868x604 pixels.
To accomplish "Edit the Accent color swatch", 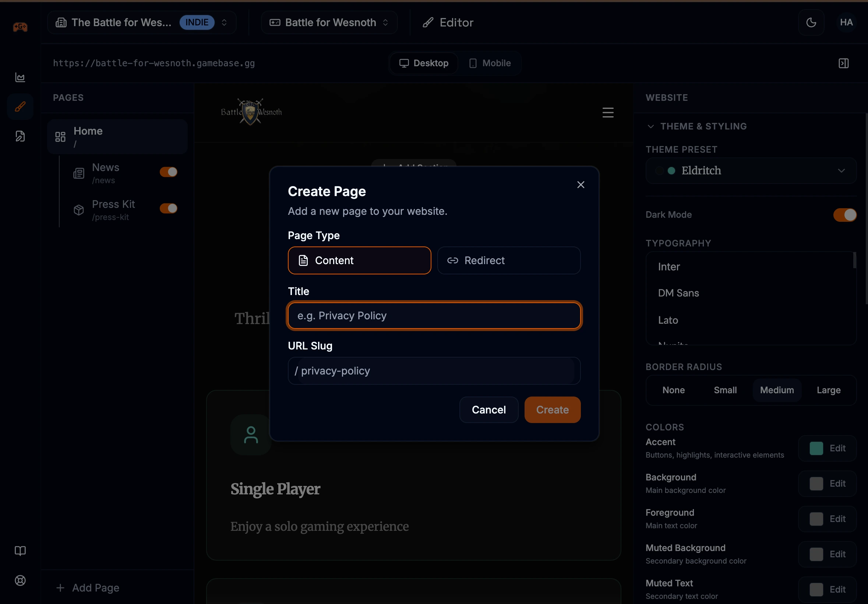I will pyautogui.click(x=827, y=448).
